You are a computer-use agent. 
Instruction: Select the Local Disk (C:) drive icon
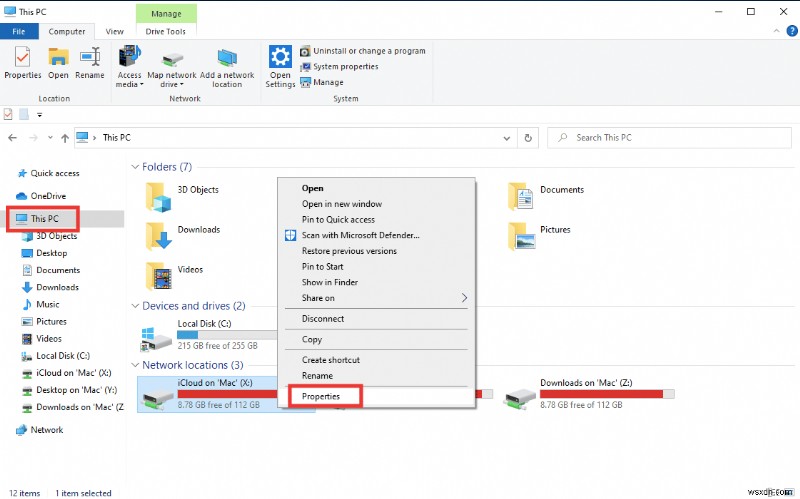[156, 339]
